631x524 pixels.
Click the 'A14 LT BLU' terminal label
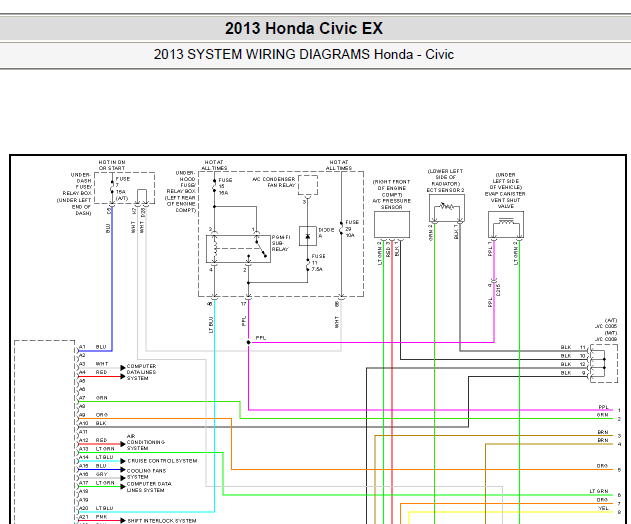[96, 457]
